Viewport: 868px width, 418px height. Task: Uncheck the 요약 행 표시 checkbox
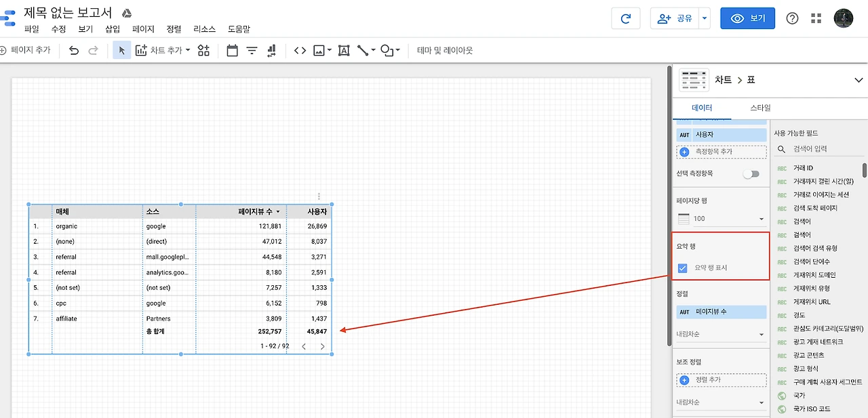[x=683, y=268]
